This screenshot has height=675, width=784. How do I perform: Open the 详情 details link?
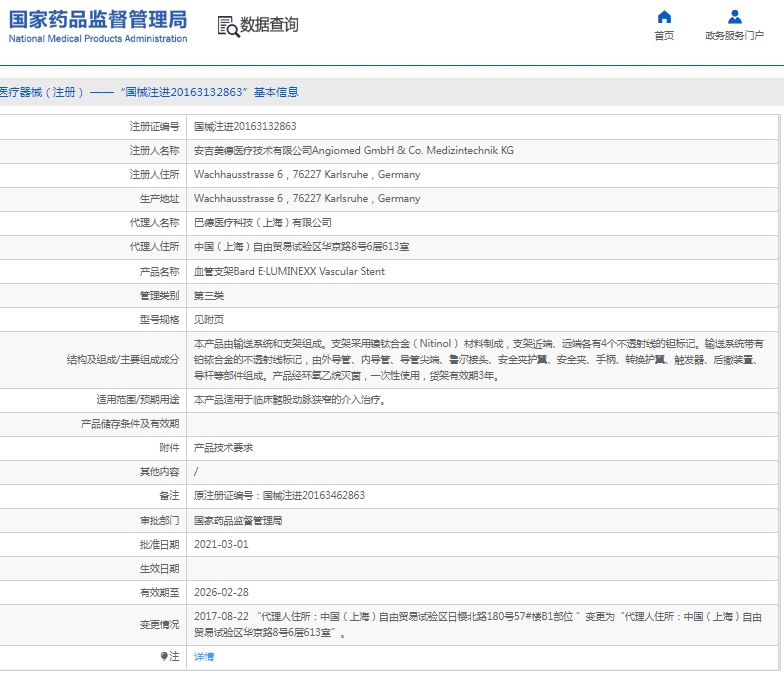(x=204, y=656)
